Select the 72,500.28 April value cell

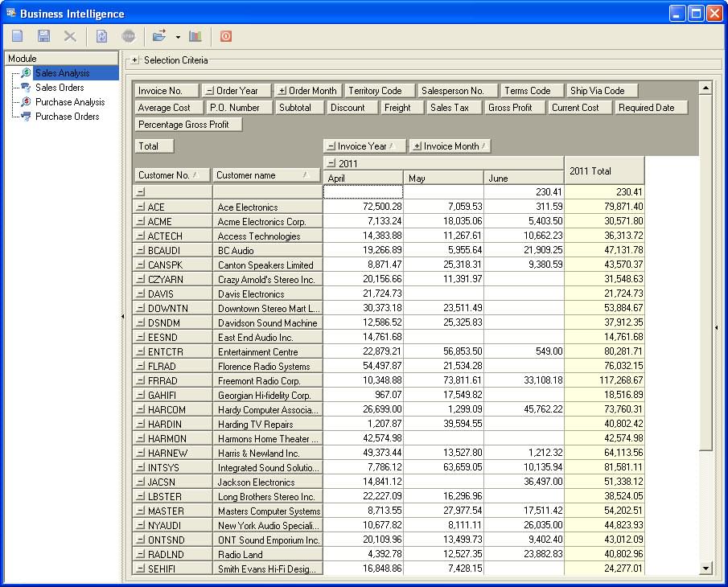(363, 207)
